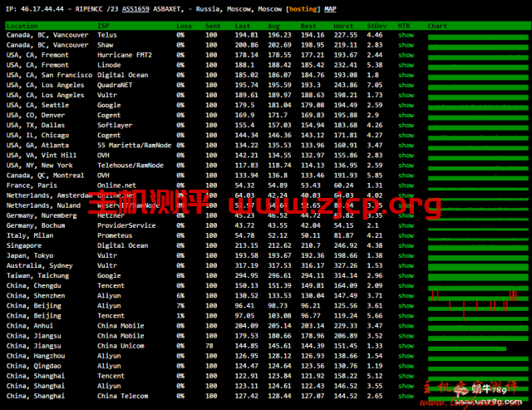Open the AS51659 link in header
This screenshot has height=410, width=532.
tap(135, 9)
